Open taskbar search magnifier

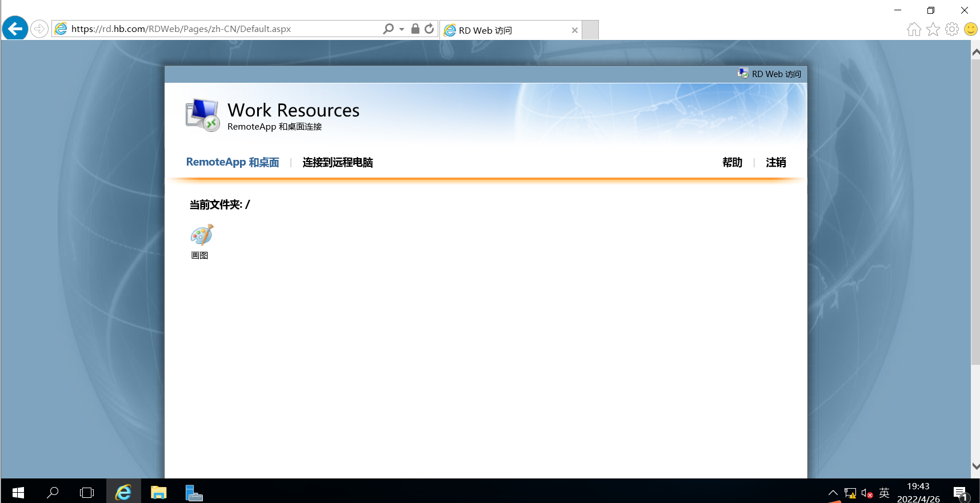(53, 492)
